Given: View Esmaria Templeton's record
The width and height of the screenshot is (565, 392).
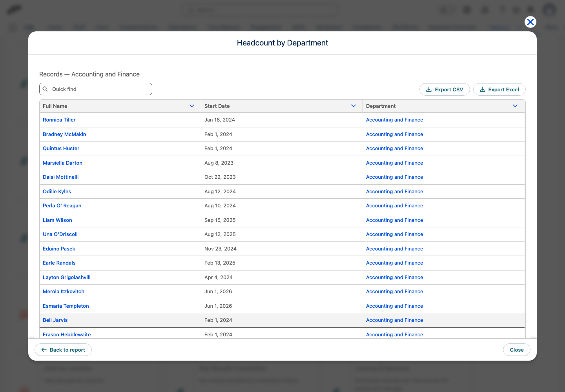Looking at the screenshot, I should point(66,306).
